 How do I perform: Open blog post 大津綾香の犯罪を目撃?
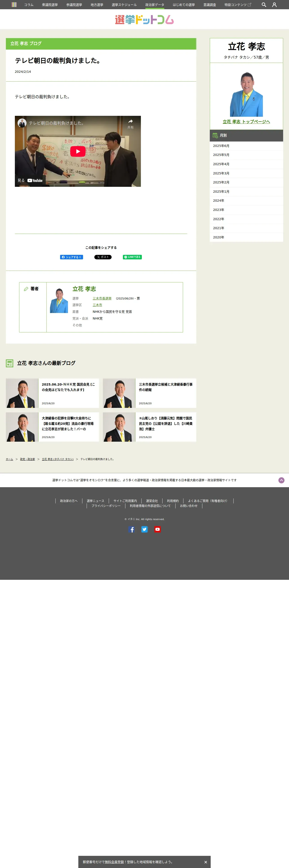(x=52, y=427)
